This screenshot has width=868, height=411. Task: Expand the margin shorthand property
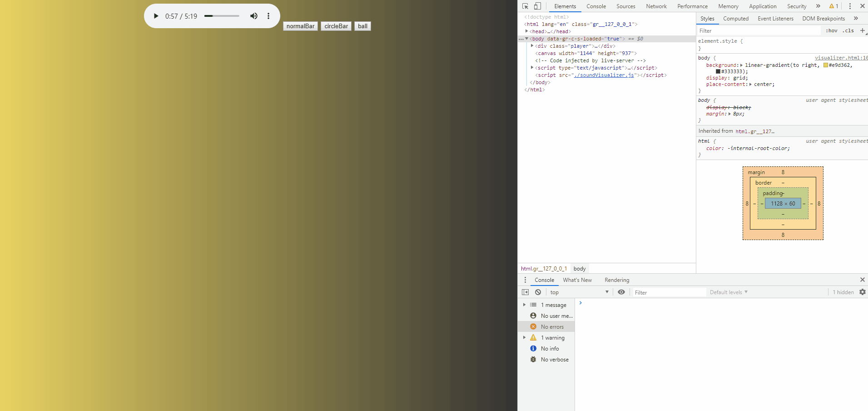point(729,114)
